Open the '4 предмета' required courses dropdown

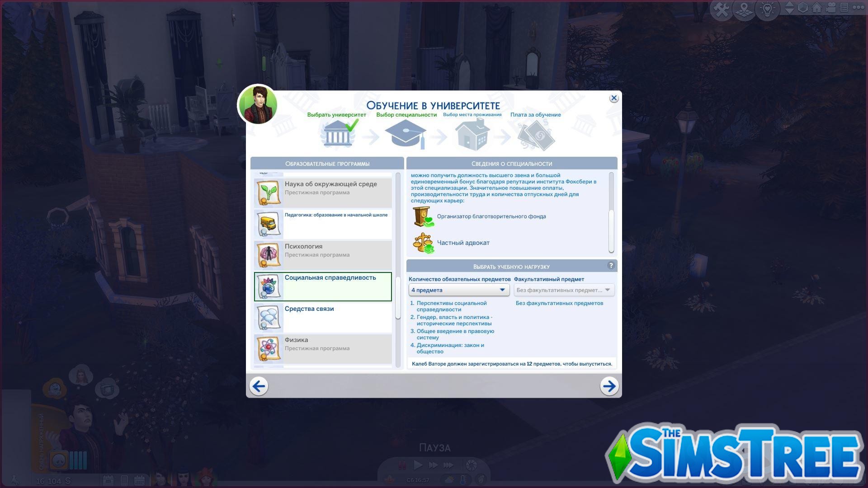click(x=459, y=290)
